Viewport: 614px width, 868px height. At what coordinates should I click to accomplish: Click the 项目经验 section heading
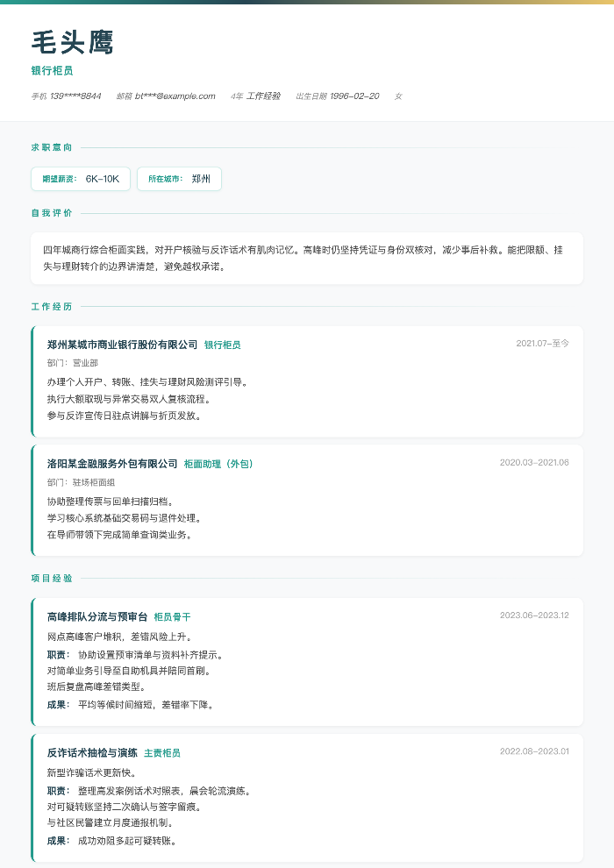52,578
